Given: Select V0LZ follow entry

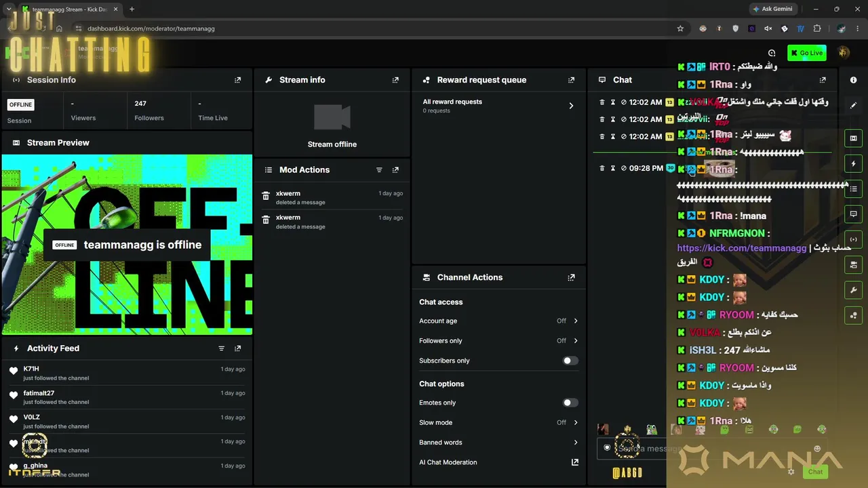Looking at the screenshot, I should [x=127, y=422].
